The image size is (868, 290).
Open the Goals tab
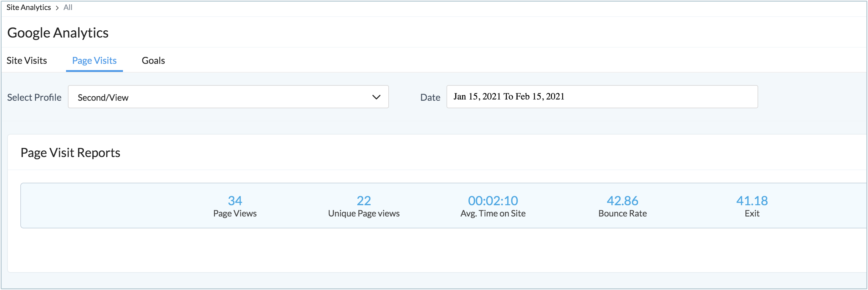click(x=153, y=61)
